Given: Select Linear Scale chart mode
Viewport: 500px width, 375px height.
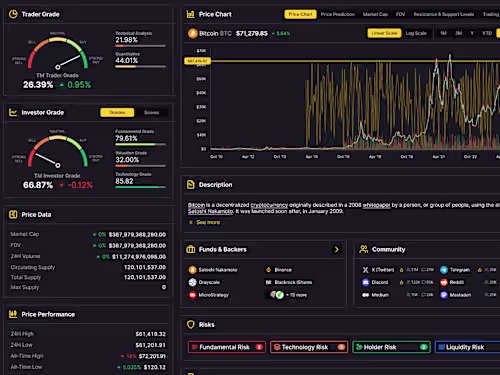Looking at the screenshot, I should point(384,33).
